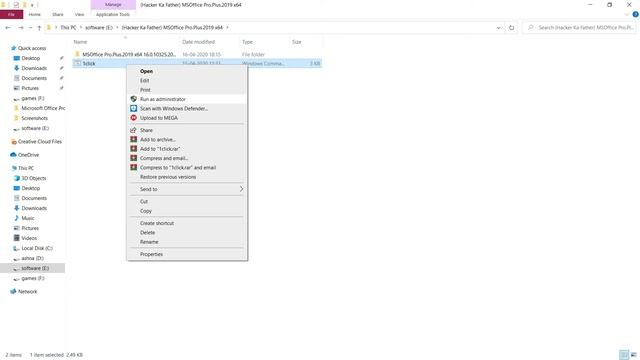Click software (E:) breadcrumb segment
The width and height of the screenshot is (640, 360).
pyautogui.click(x=99, y=28)
